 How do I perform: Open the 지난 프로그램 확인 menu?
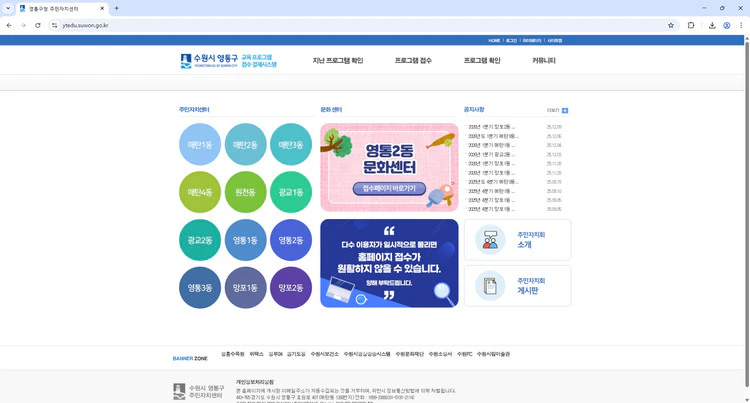(x=337, y=61)
